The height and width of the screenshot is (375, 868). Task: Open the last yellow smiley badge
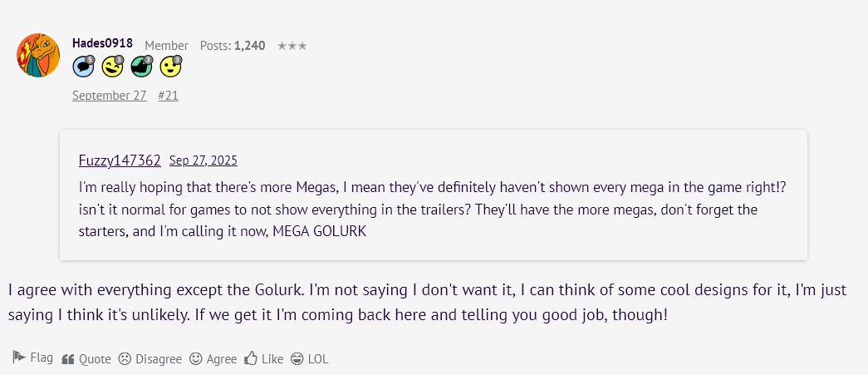[170, 67]
